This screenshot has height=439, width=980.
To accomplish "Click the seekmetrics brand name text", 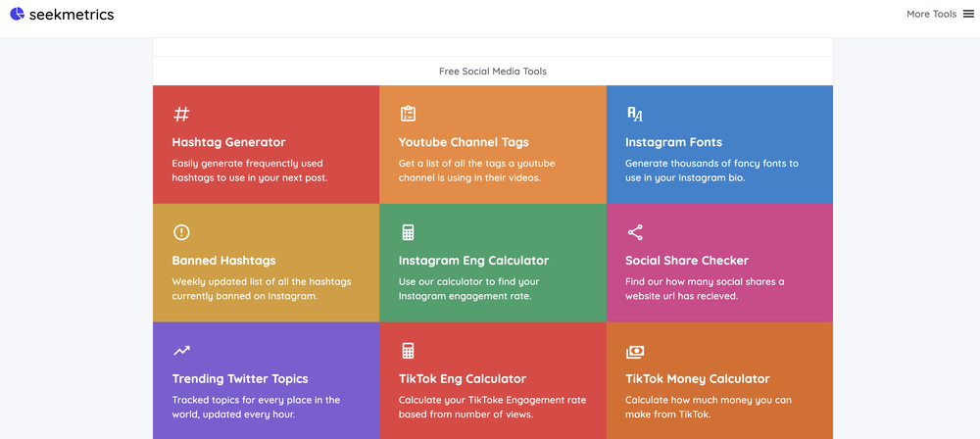I will pos(72,15).
